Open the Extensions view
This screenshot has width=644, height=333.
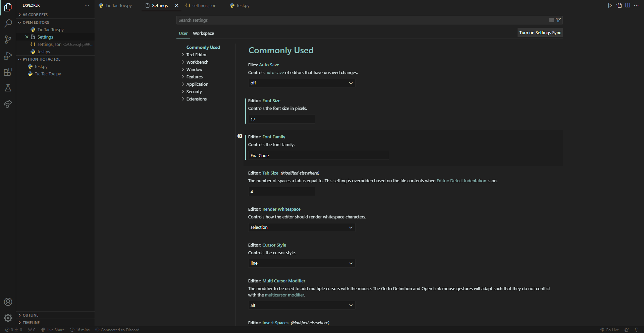click(8, 72)
